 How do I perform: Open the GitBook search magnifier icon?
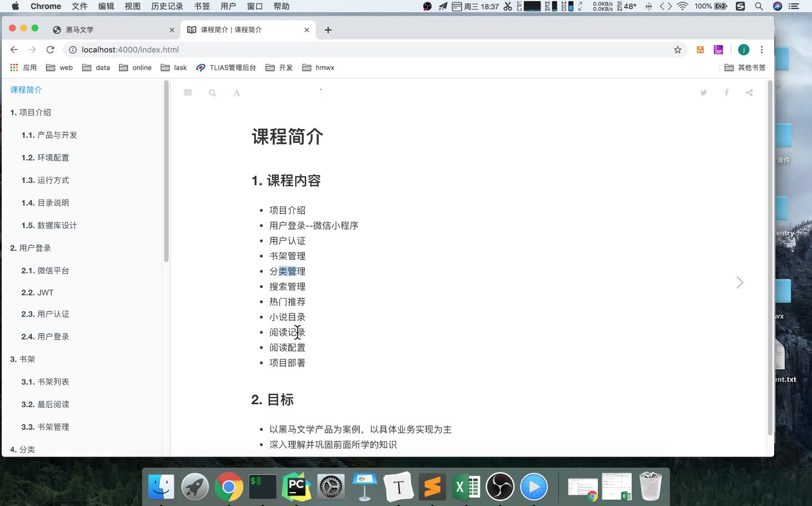[x=212, y=93]
